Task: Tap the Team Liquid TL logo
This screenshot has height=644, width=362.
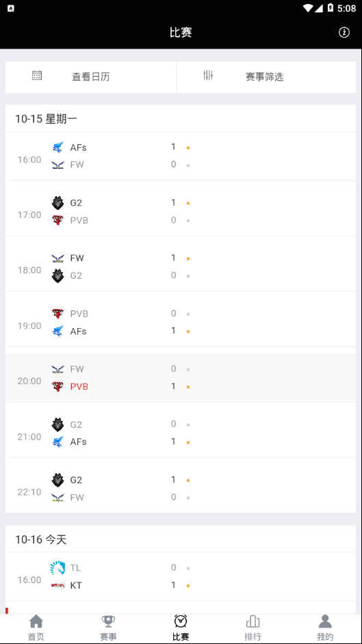Action: 57,568
